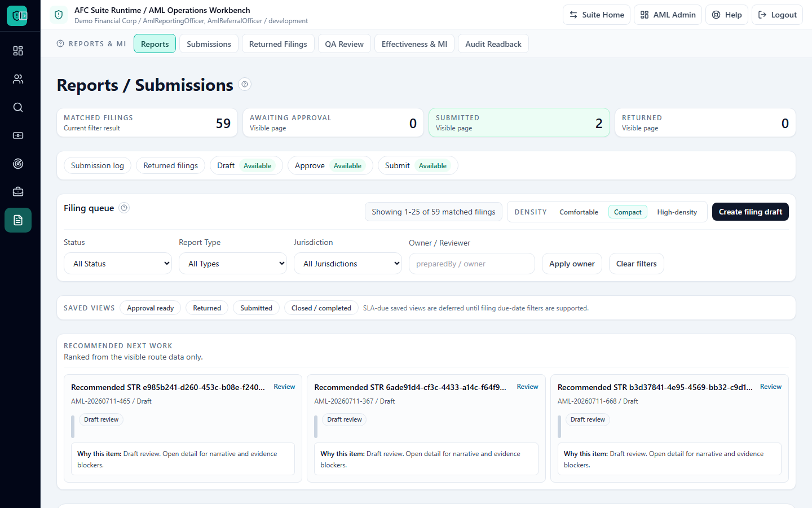Click Draft review tag on AML-20260711-465
This screenshot has height=508, width=812.
coord(101,419)
